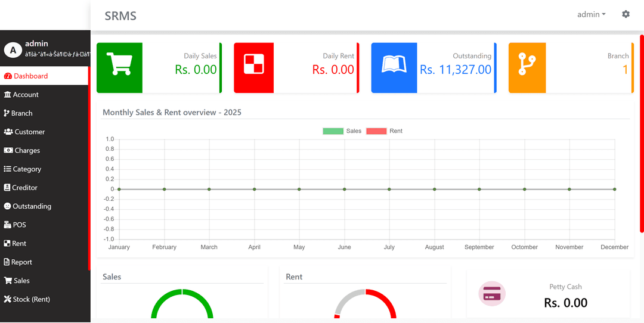The image size is (644, 323).
Task: Click the Rent panel heading
Action: click(294, 277)
